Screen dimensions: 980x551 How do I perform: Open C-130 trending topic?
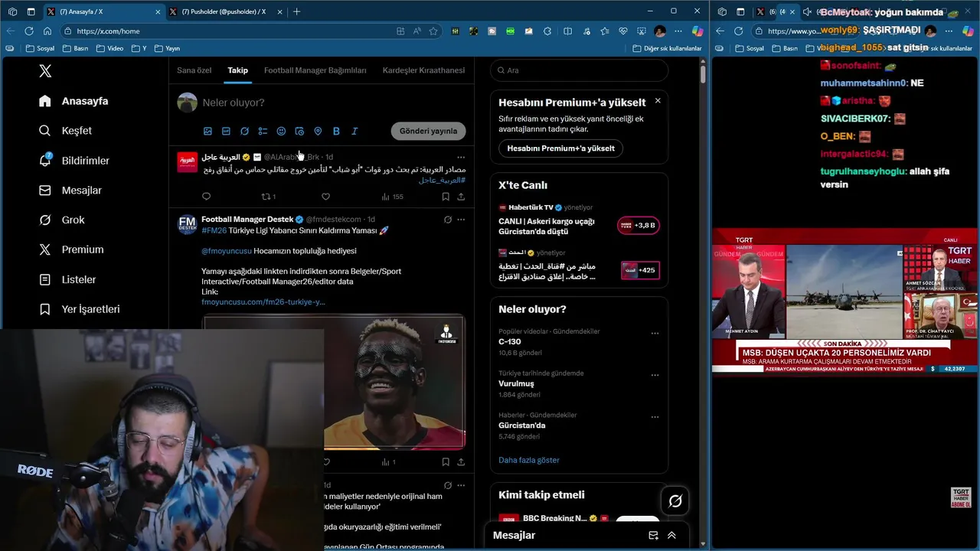click(x=510, y=342)
